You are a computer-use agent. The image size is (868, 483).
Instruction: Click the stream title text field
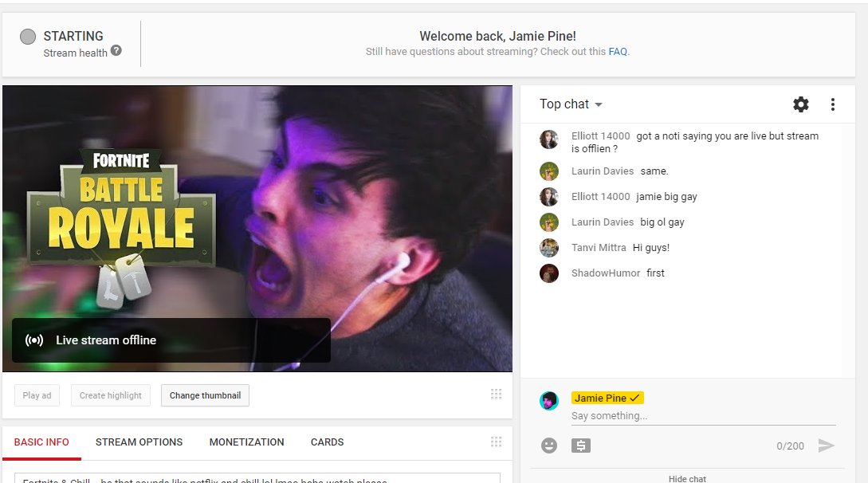coord(257,478)
